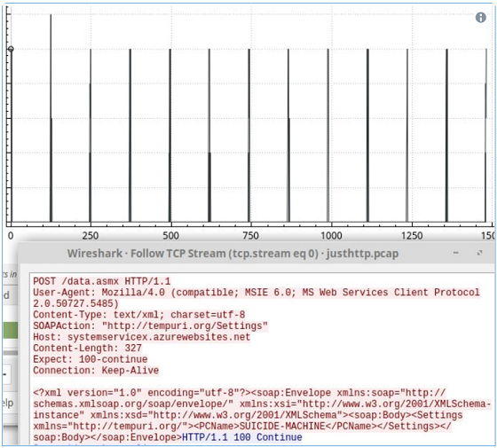Select the circle marker on the graph's left axis

point(11,49)
